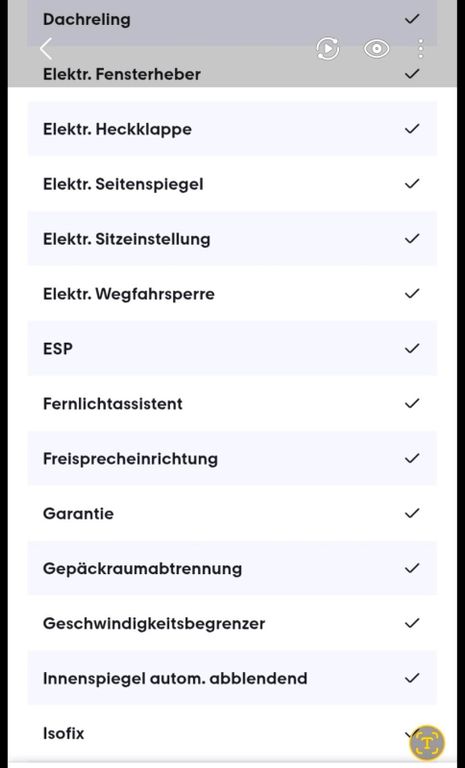Toggle the eye visibility icon
Viewport: 465px width, 768px height.
click(x=376, y=48)
